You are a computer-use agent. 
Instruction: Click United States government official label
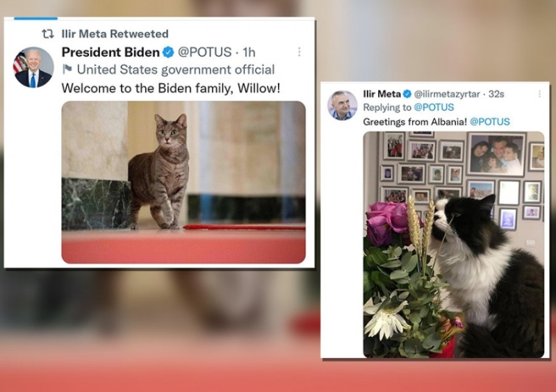click(176, 70)
